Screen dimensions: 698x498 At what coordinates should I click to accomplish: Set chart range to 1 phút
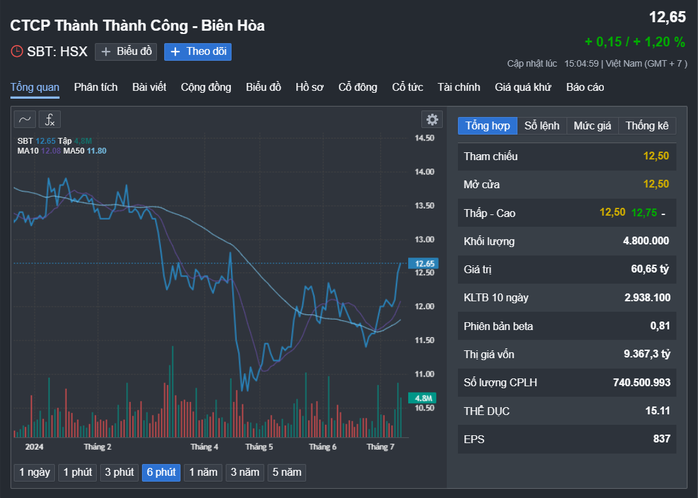pyautogui.click(x=77, y=473)
